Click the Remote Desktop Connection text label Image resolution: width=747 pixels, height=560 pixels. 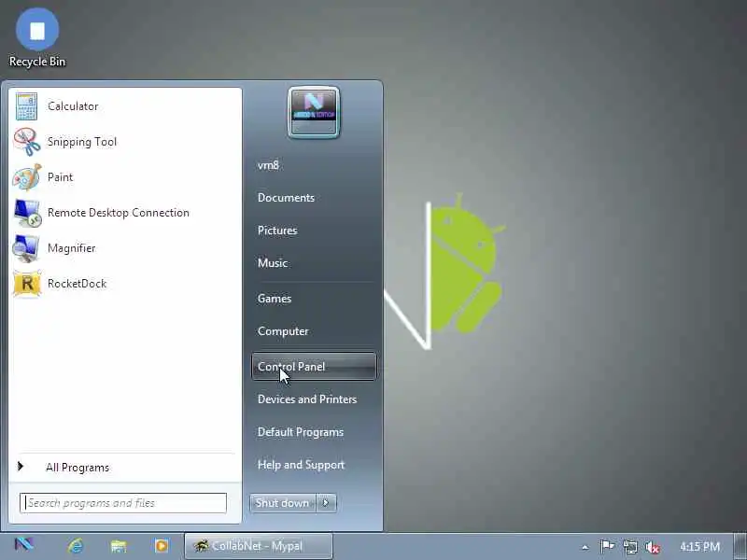click(119, 213)
